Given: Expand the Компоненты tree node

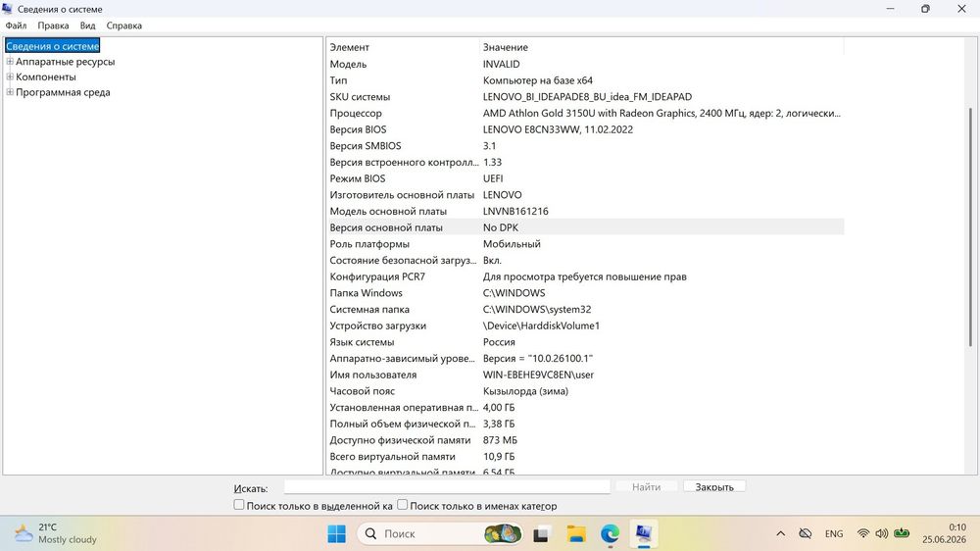Looking at the screenshot, I should [x=10, y=76].
